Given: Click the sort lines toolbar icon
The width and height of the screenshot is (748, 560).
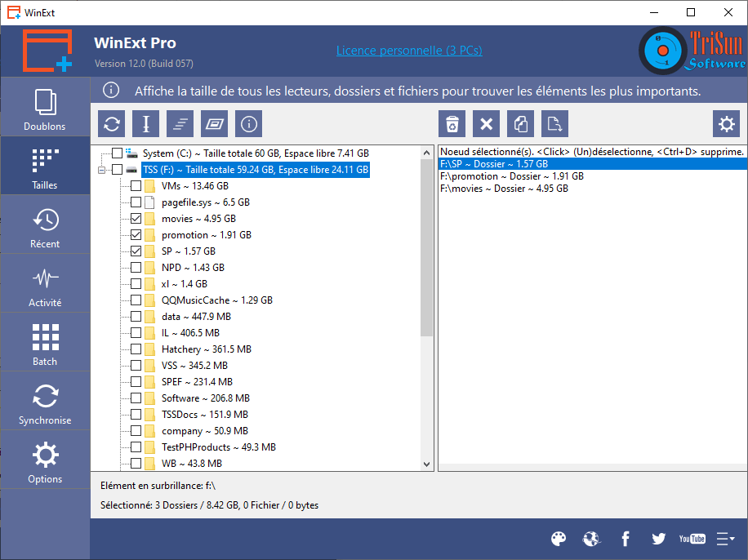Looking at the screenshot, I should [180, 124].
